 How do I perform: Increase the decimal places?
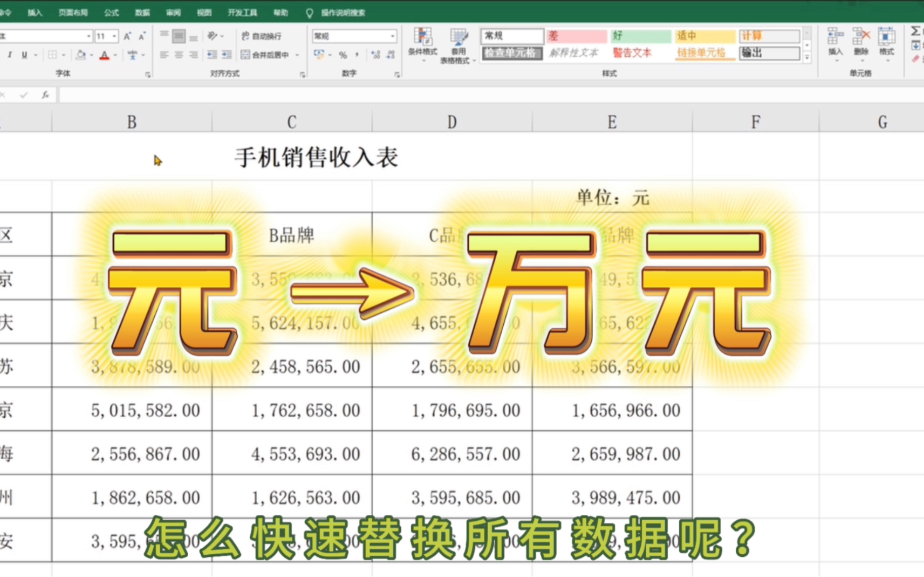[x=375, y=55]
